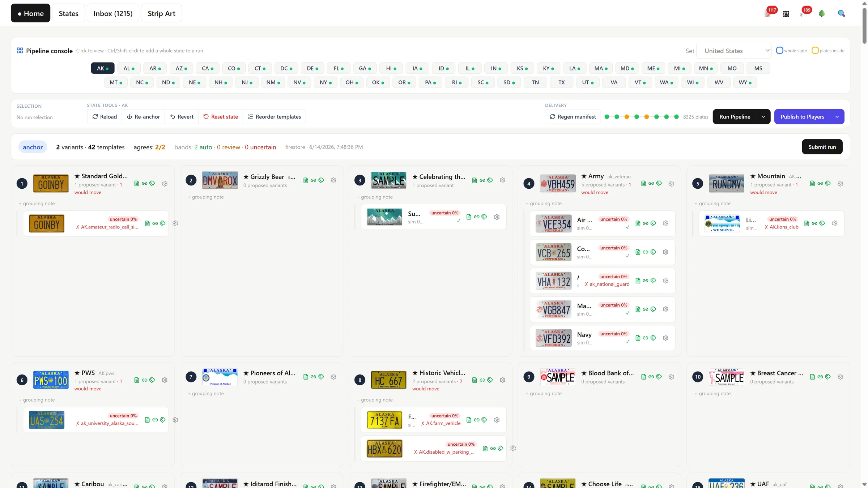Toggle the NY state chip
Screen dimensions: 868x488
tap(325, 82)
